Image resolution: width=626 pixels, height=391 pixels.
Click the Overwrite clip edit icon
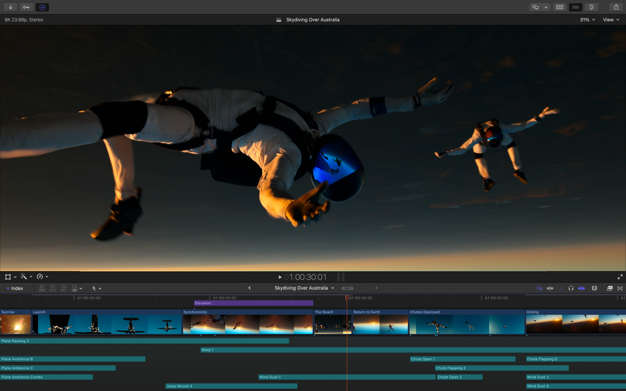(74, 288)
